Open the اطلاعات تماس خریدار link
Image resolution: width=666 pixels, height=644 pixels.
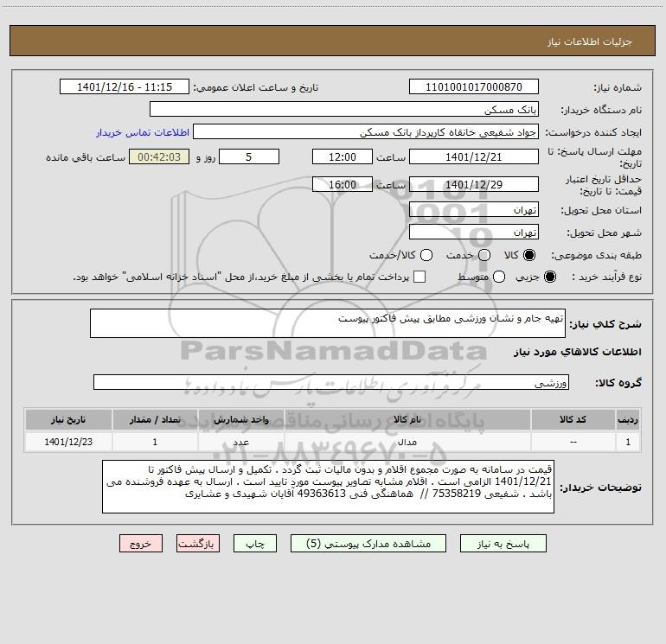pyautogui.click(x=143, y=132)
